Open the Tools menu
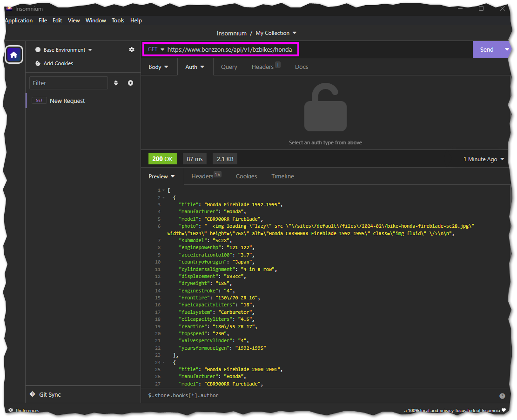This screenshot has height=420, width=517. (x=118, y=20)
